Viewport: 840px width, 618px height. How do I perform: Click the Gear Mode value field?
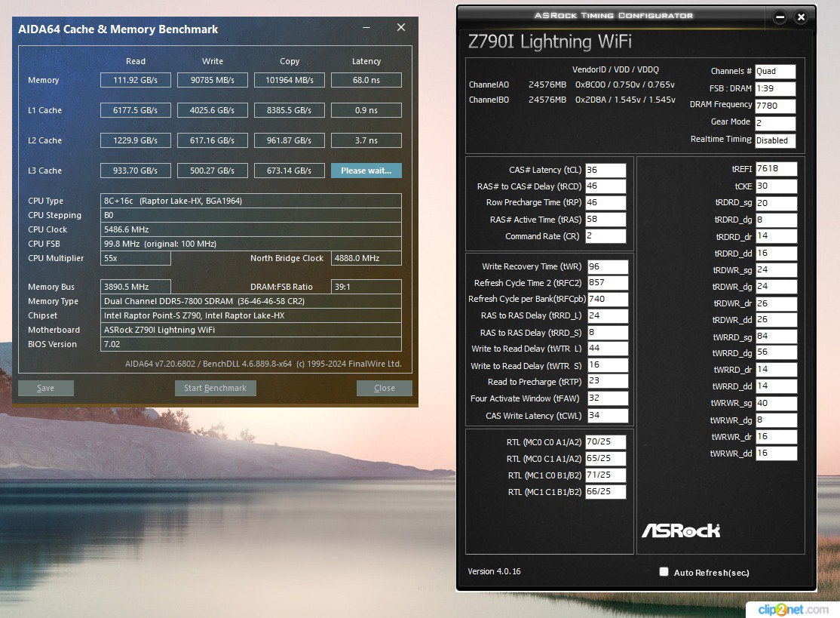coord(775,123)
